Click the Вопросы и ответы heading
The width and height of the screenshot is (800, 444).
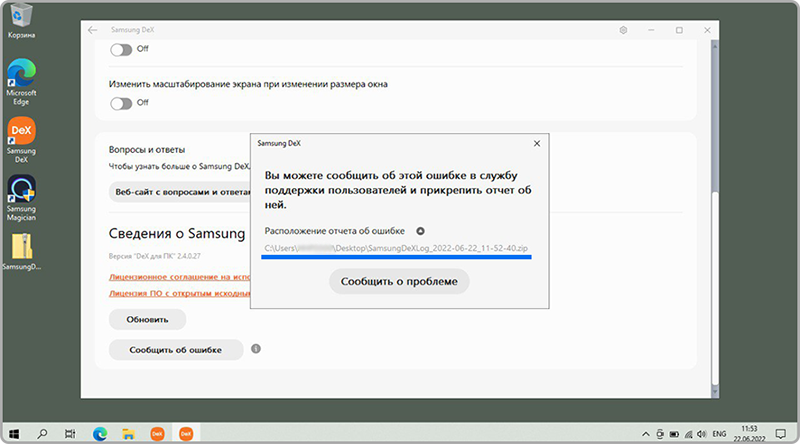[x=146, y=150]
